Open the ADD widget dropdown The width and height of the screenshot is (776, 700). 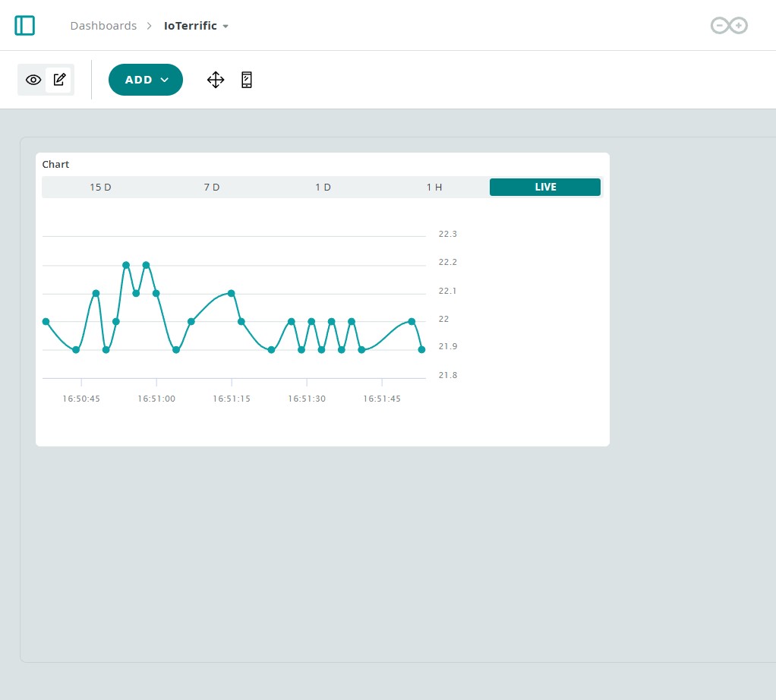click(x=146, y=80)
